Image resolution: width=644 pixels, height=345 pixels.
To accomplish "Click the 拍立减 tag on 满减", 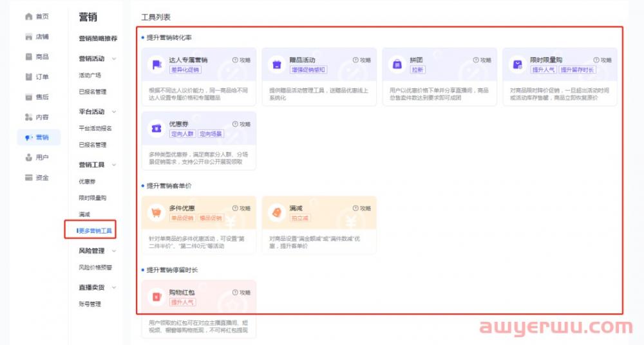I will [x=300, y=218].
